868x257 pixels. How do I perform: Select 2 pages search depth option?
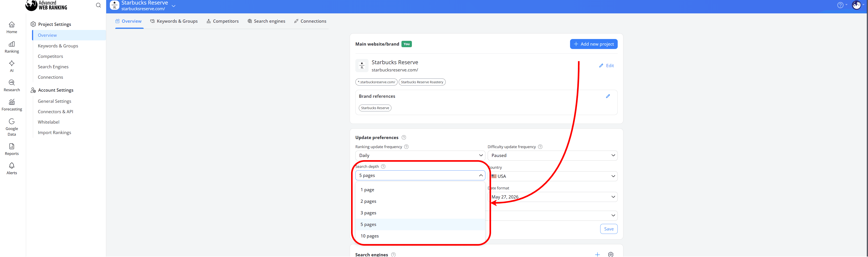[420, 201]
